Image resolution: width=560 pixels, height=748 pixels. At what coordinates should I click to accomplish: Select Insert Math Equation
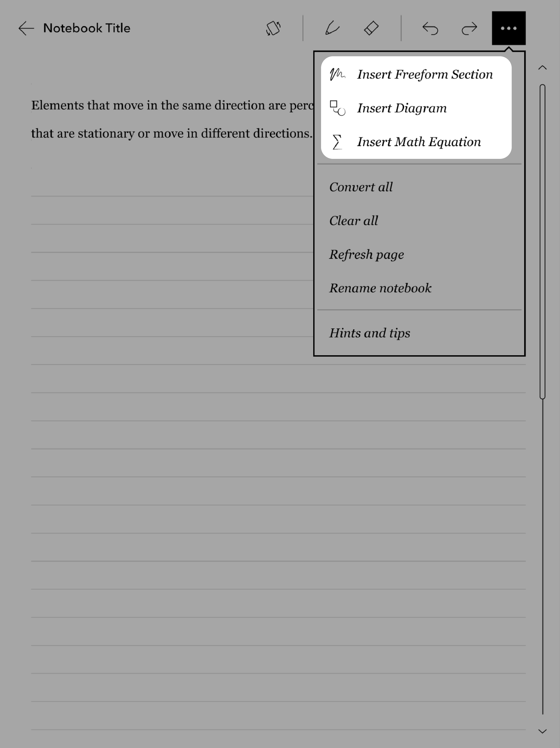tap(418, 142)
